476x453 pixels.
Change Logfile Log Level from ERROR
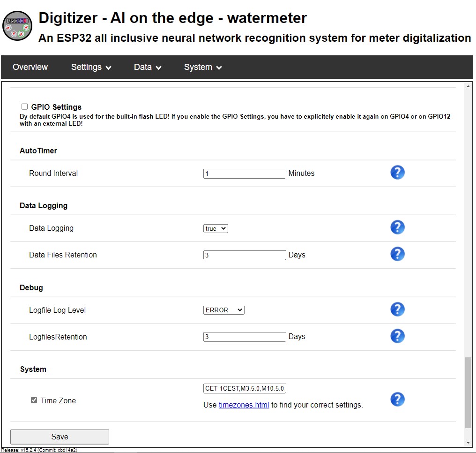(224, 310)
